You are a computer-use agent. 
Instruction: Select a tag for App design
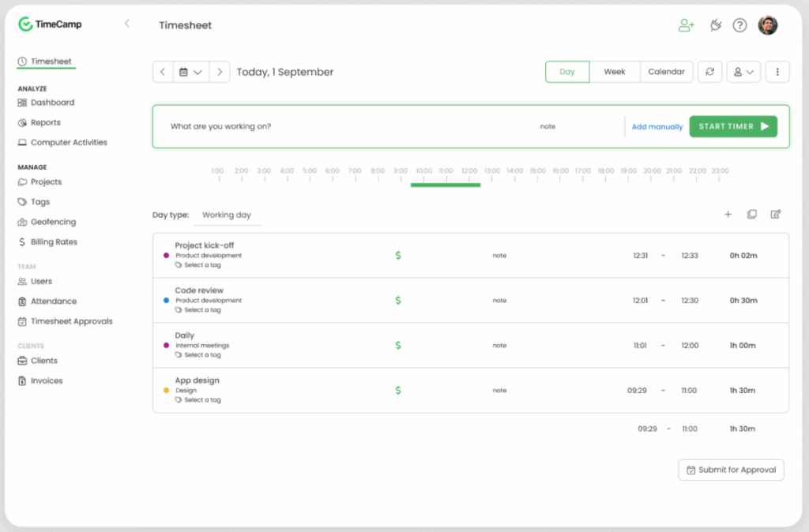198,400
